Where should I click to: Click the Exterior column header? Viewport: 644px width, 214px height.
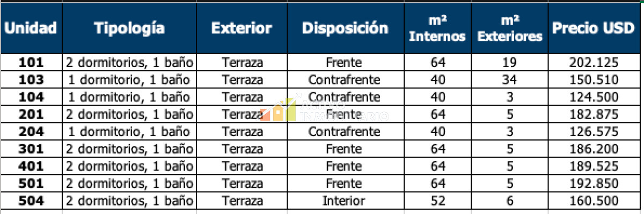point(242,28)
